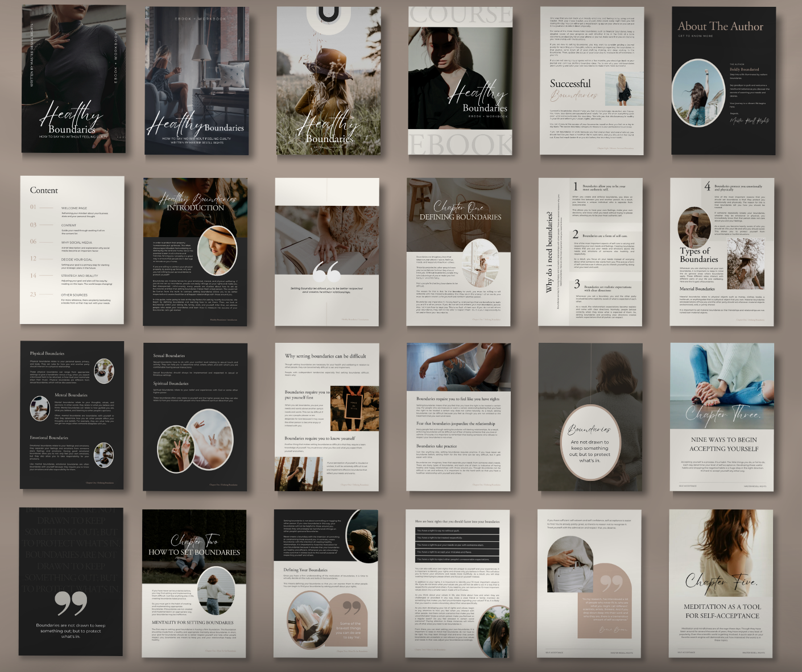The image size is (802, 672).
Task: Select the Chapter Five meditation page
Action: (x=721, y=583)
